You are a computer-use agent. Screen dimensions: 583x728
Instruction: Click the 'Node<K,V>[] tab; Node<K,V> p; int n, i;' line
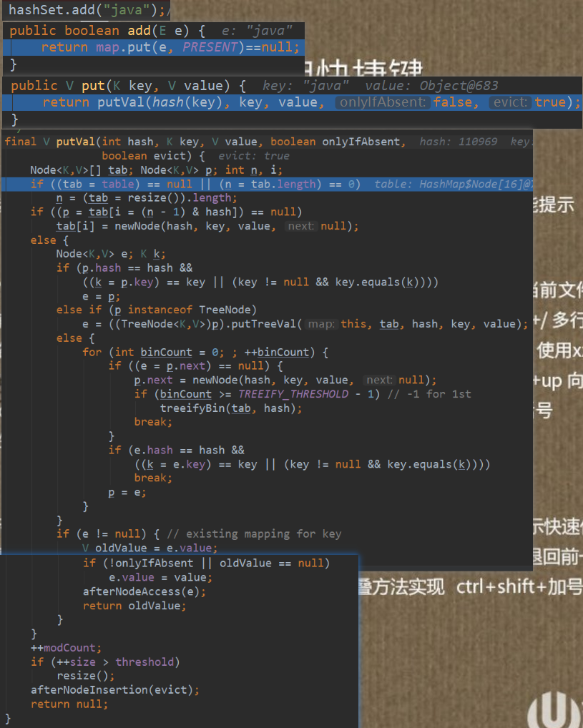[x=156, y=170]
